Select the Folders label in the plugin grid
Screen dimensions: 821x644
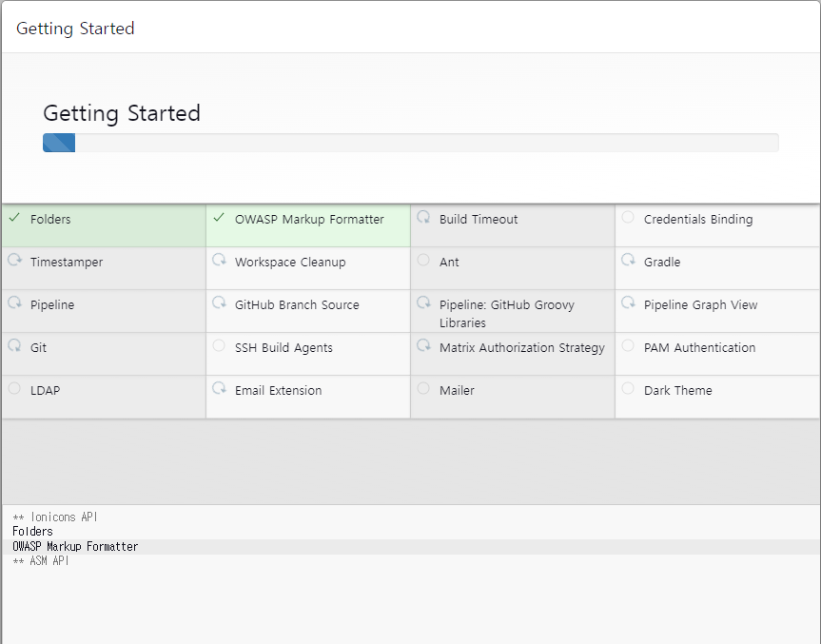(x=50, y=220)
